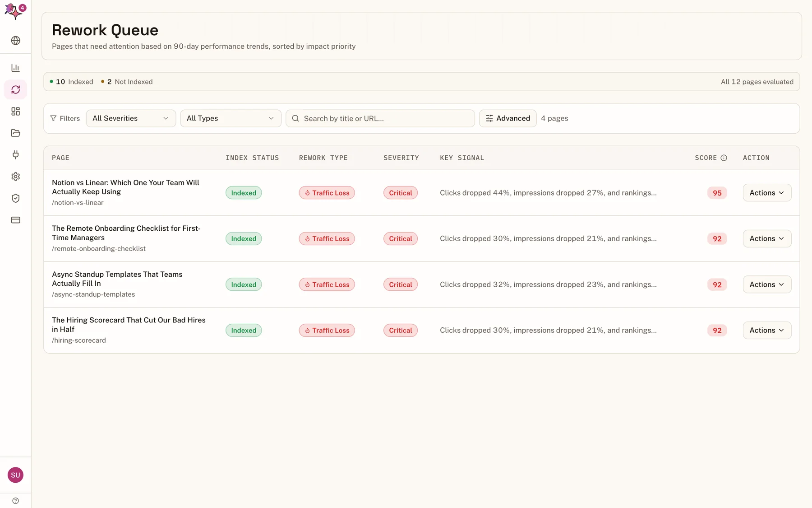Click the 95 score badge
Screen dimensions: 812x508
pyautogui.click(x=717, y=193)
